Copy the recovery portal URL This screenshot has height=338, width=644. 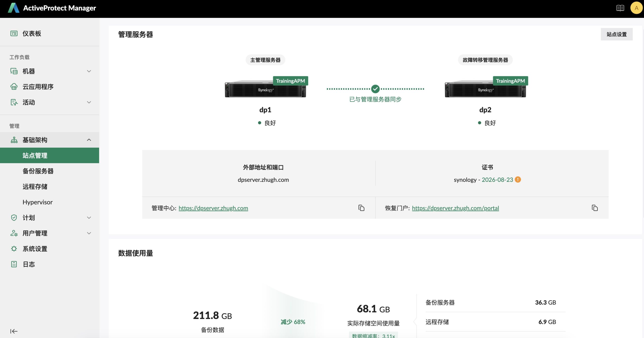(595, 208)
